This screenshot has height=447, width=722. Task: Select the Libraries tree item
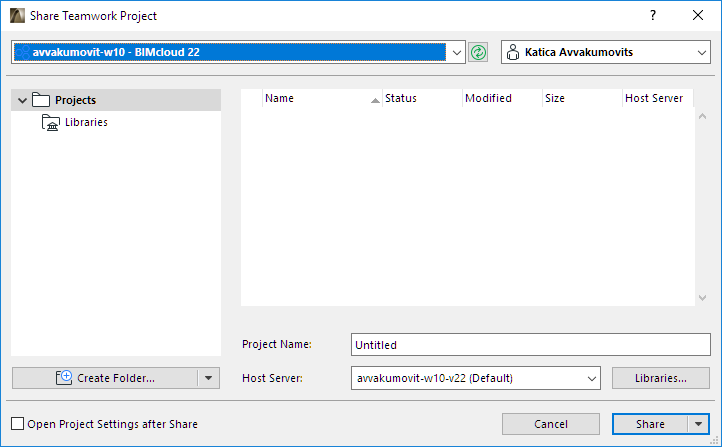point(86,122)
